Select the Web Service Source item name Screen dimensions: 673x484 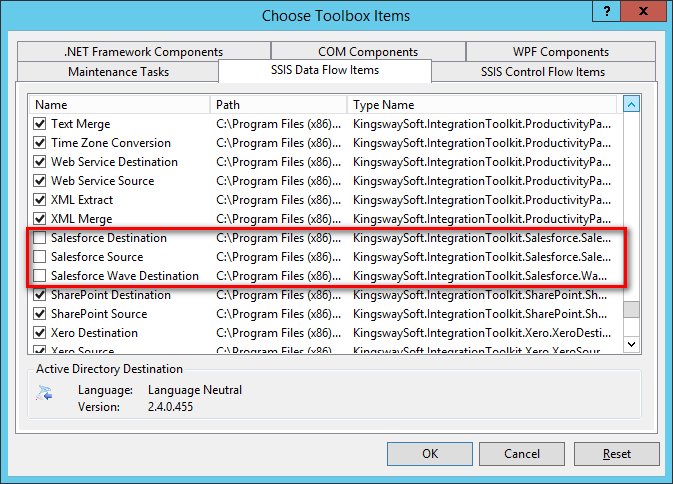click(x=103, y=181)
